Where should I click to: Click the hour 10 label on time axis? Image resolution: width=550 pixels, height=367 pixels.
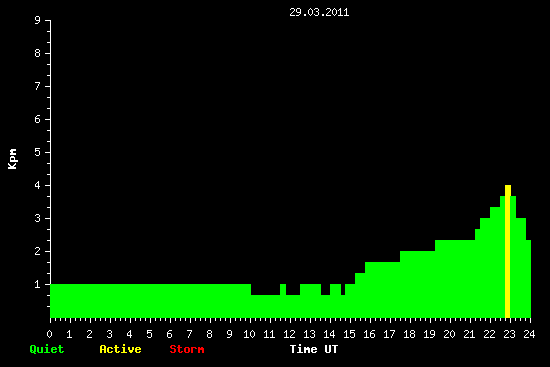249,334
